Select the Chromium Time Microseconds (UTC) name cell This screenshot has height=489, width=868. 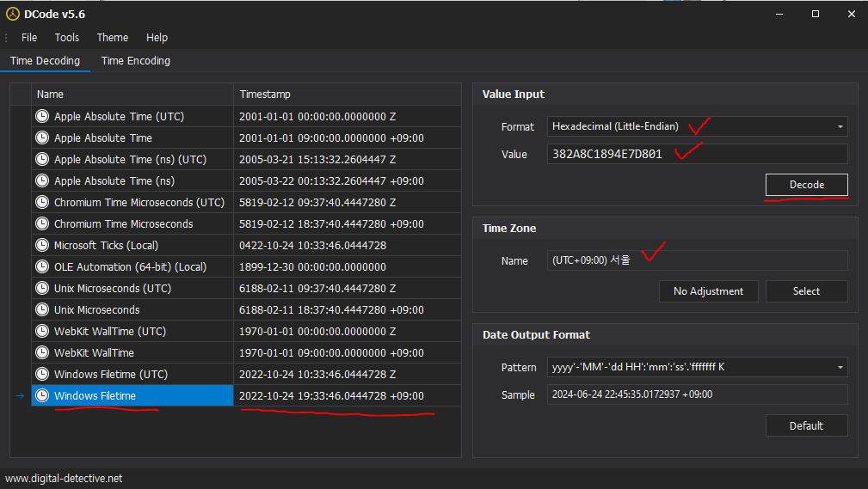coord(132,203)
